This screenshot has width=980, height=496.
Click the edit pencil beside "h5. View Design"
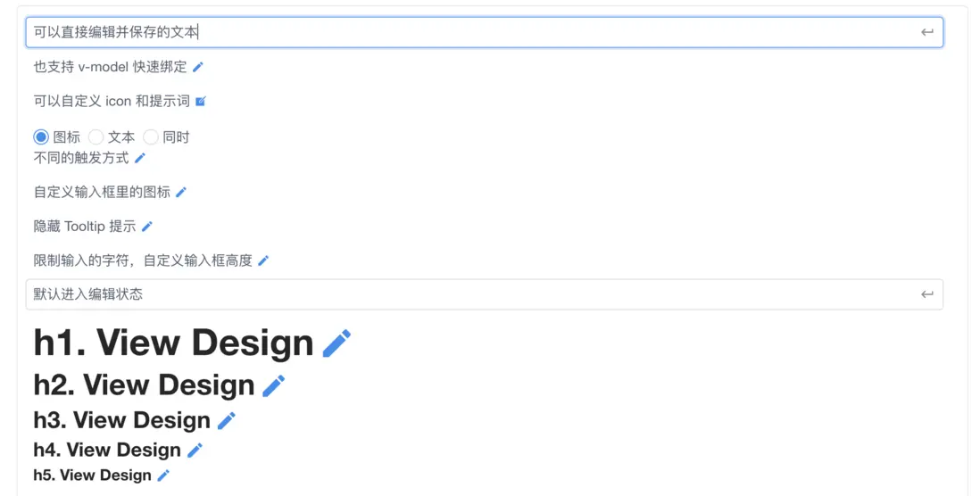tap(163, 475)
